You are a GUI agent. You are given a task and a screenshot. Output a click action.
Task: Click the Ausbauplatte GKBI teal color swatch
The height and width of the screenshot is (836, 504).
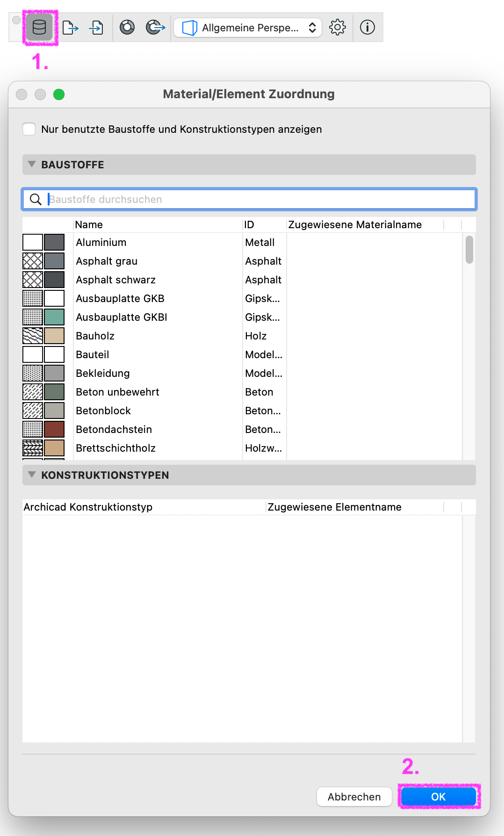[x=54, y=317]
